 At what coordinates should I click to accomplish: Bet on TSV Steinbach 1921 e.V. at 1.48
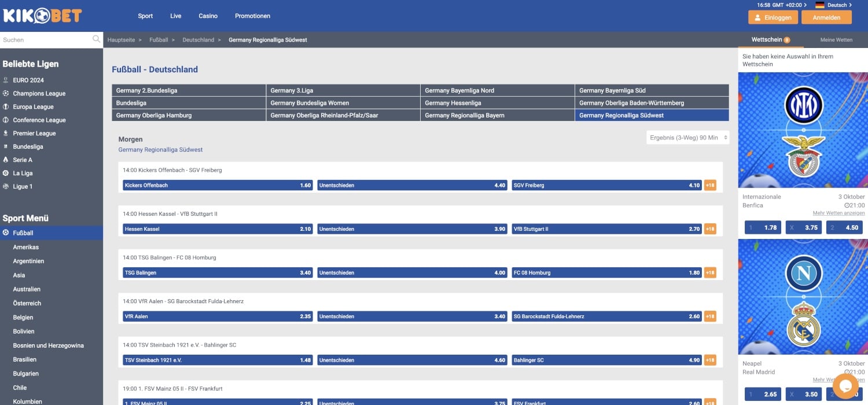(218, 360)
